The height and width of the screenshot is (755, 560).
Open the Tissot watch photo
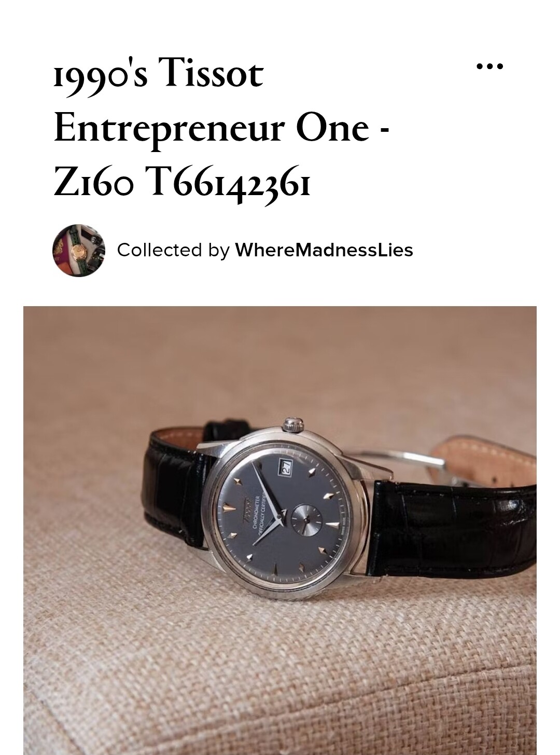280,530
